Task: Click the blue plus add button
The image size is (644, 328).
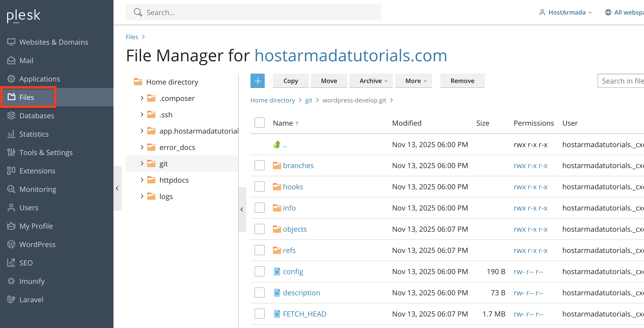Action: tap(258, 81)
